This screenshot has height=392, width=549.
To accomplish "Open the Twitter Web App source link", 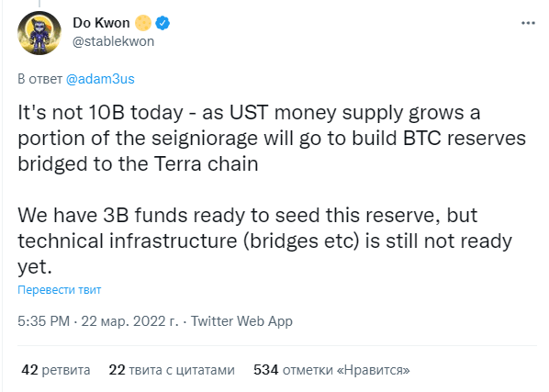I will [241, 321].
